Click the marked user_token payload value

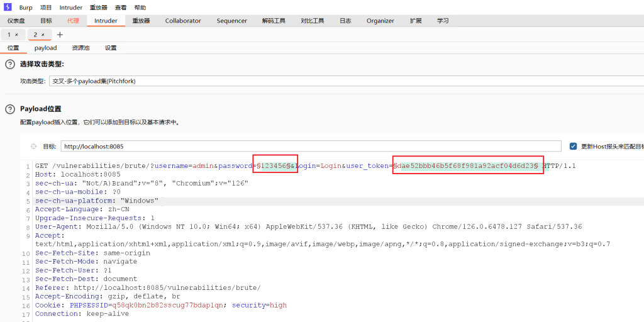coord(466,166)
